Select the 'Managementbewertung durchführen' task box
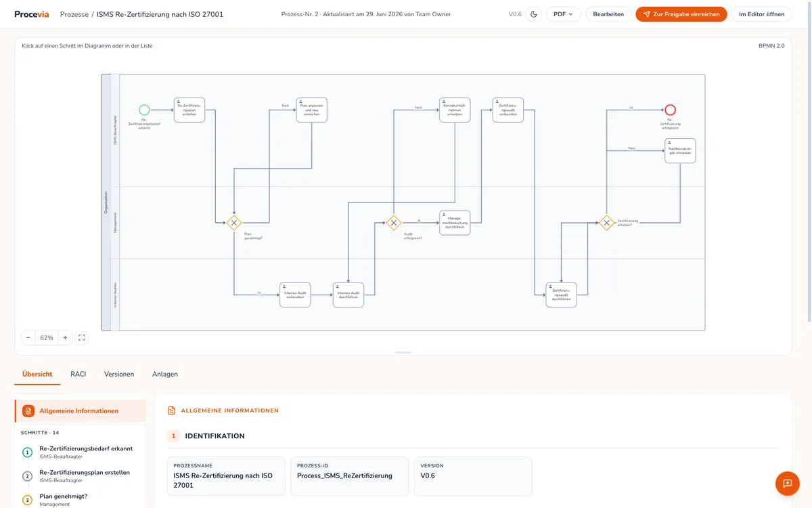Viewport: 812px width, 508px height. (455, 222)
